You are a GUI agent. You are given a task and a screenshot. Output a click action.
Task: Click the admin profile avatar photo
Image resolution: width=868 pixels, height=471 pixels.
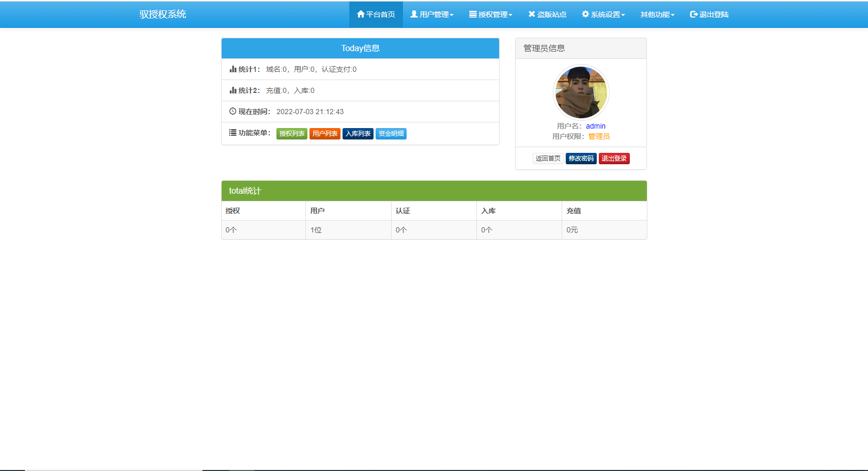coord(581,92)
